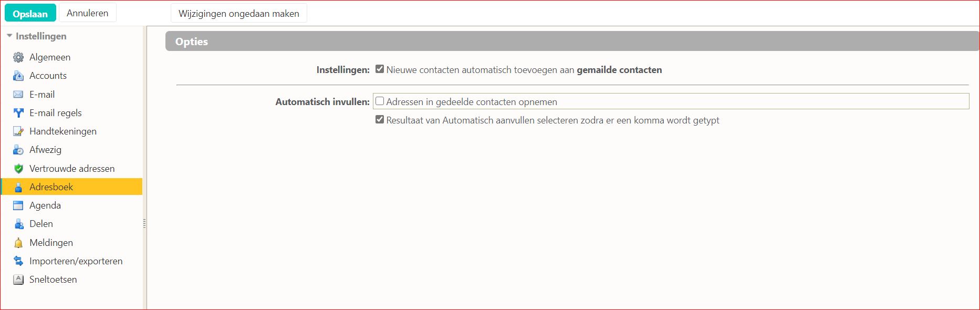Select the Algemeen gear icon
The width and height of the screenshot is (980, 310).
pyautogui.click(x=18, y=57)
